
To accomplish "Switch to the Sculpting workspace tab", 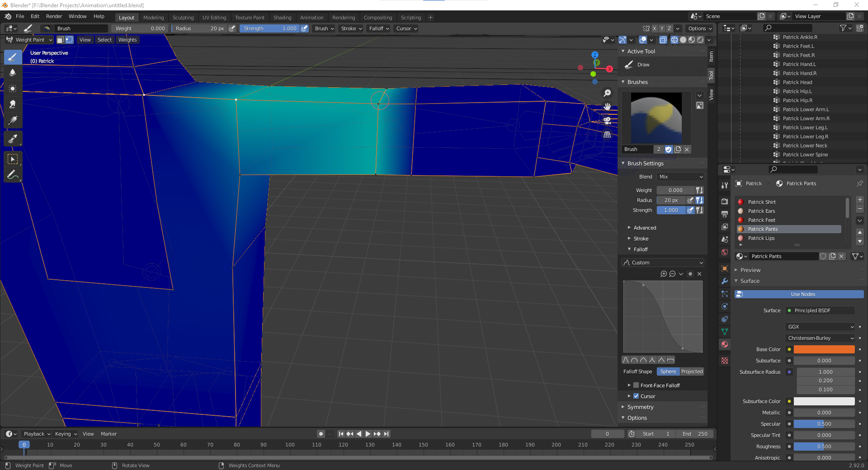I will (183, 18).
